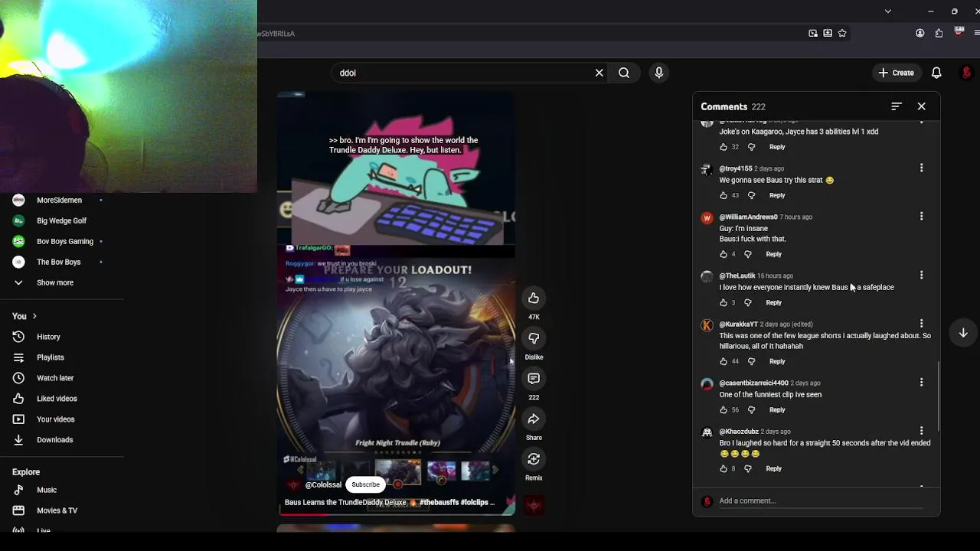This screenshot has height=551, width=980.
Task: Share the Shorts video
Action: point(534,419)
